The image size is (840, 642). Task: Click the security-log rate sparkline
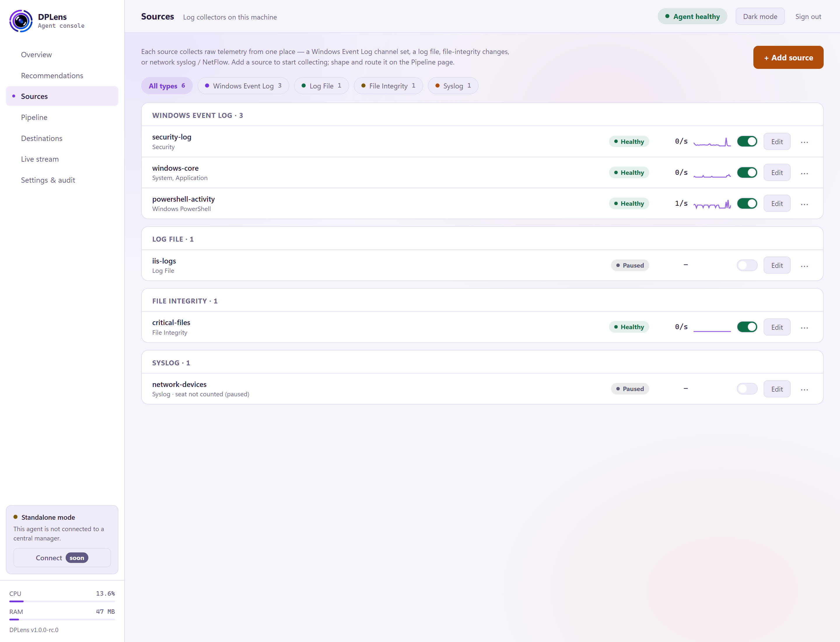click(712, 142)
